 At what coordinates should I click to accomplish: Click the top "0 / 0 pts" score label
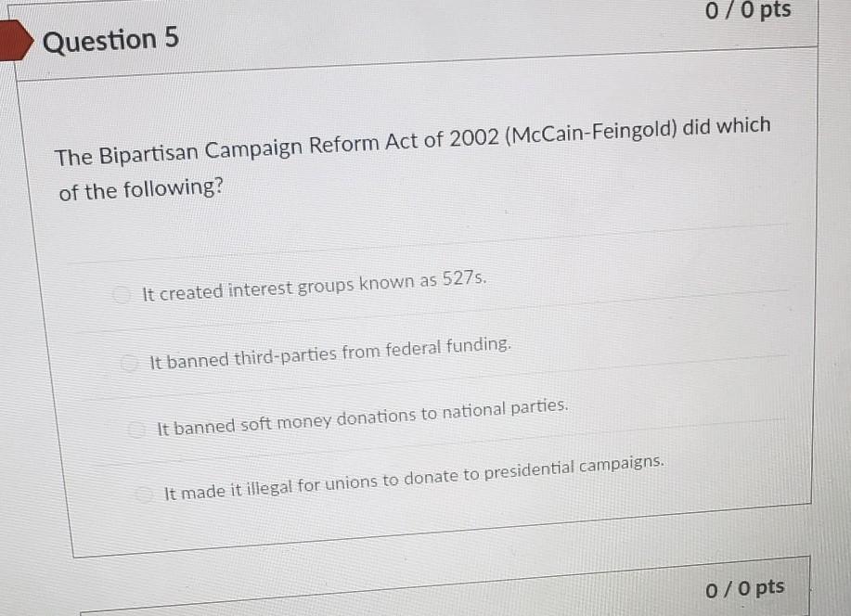point(748,11)
